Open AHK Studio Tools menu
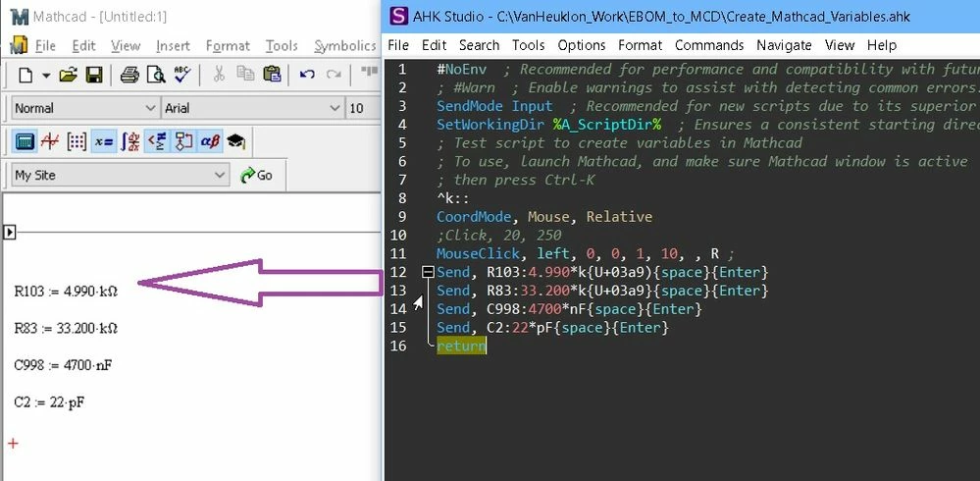The image size is (980, 481). 529,45
